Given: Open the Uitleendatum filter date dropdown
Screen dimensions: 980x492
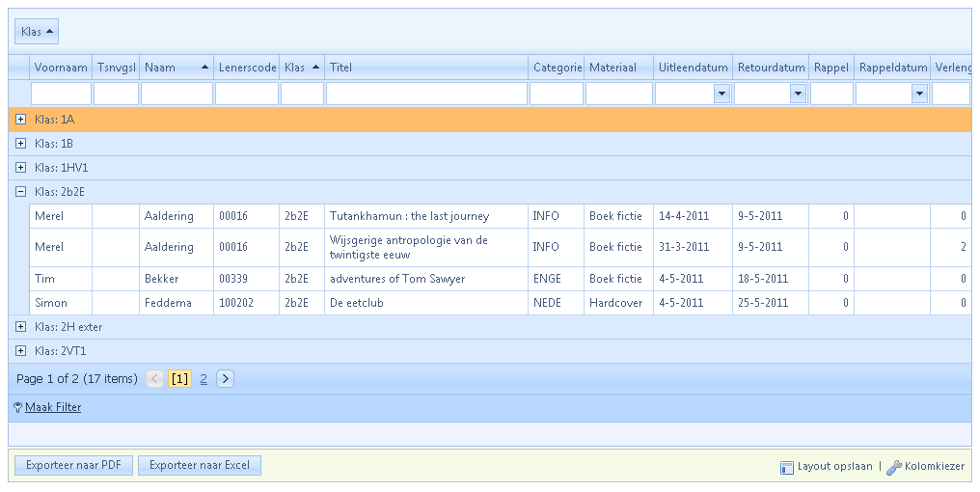Looking at the screenshot, I should [721, 94].
